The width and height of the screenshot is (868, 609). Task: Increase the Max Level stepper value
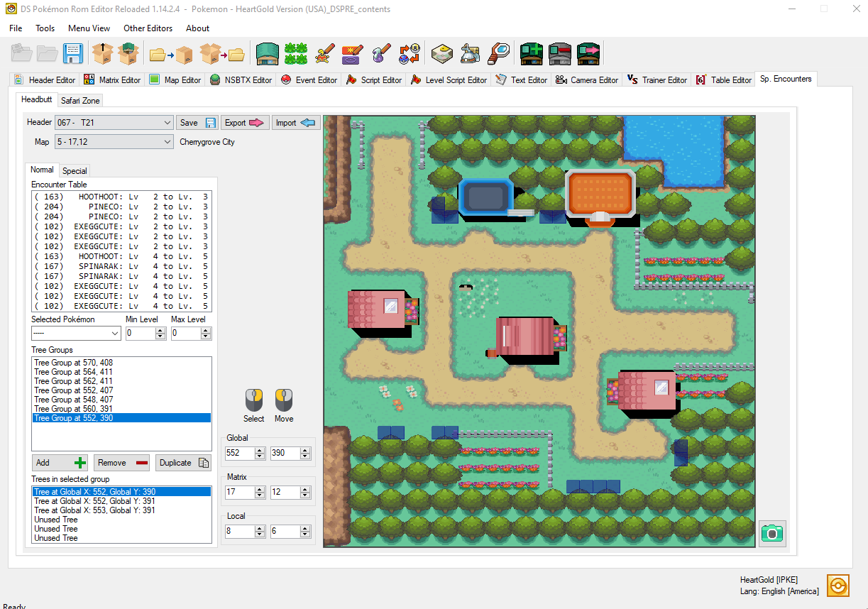pyautogui.click(x=206, y=330)
